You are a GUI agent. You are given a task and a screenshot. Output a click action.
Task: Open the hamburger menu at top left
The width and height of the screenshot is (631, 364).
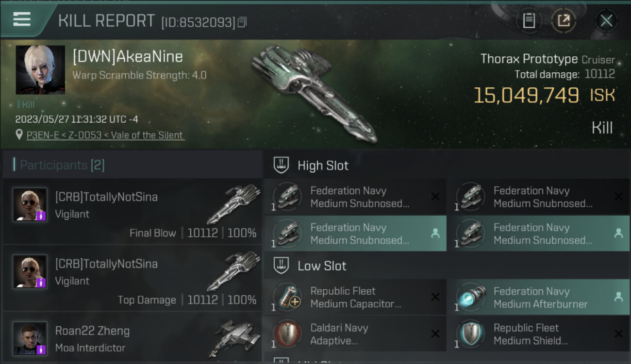(x=22, y=19)
